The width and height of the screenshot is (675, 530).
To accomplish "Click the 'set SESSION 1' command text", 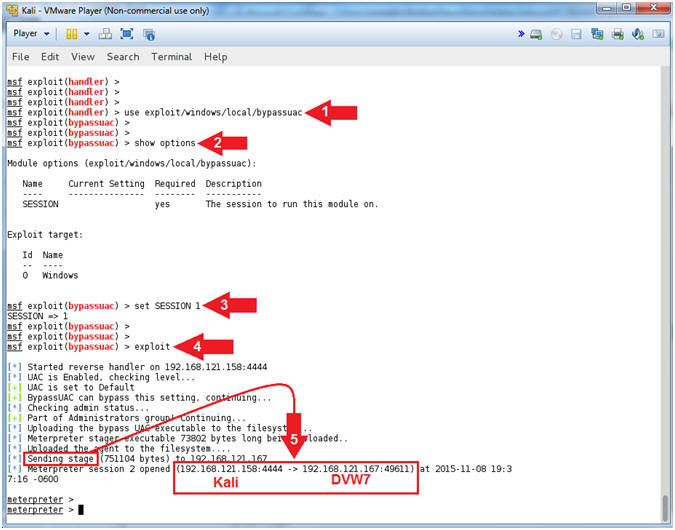I will tap(167, 306).
